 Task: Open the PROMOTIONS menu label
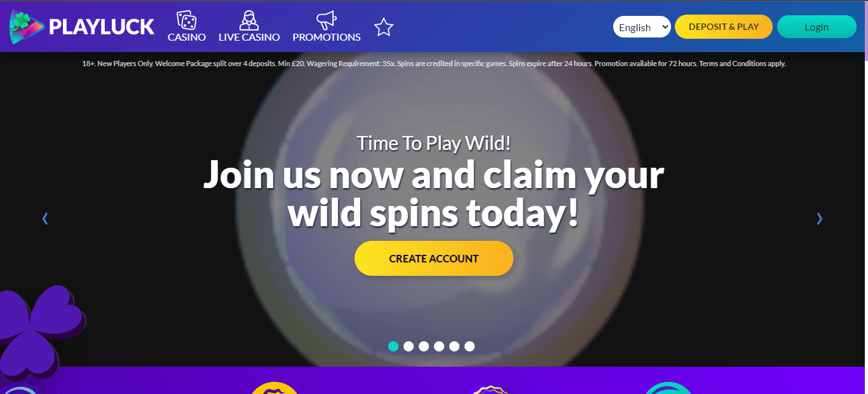327,37
